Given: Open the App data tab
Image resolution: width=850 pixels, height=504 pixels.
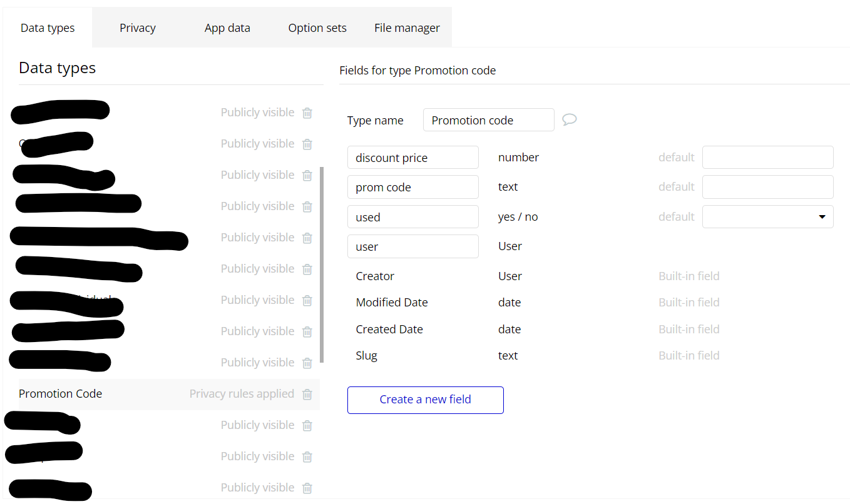Looking at the screenshot, I should tap(227, 28).
